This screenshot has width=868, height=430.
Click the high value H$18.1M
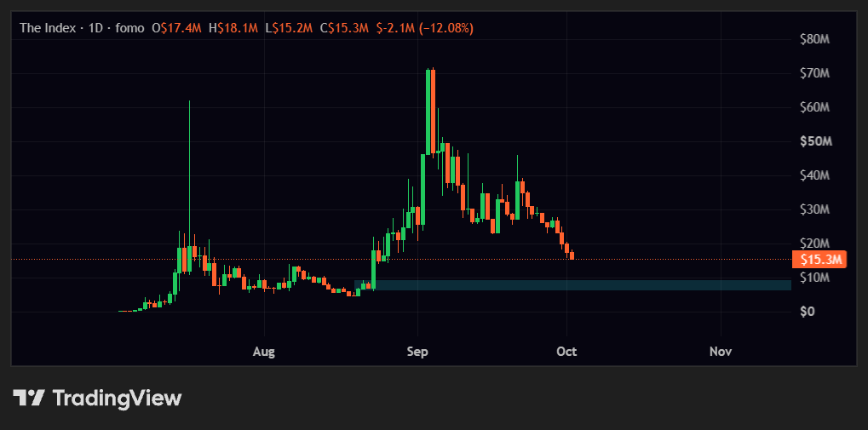pos(233,28)
